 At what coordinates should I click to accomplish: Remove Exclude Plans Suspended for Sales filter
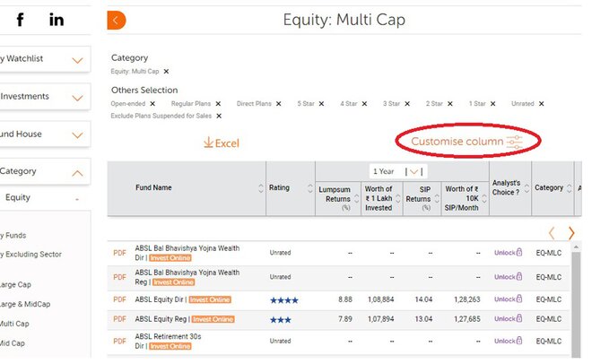[218, 116]
